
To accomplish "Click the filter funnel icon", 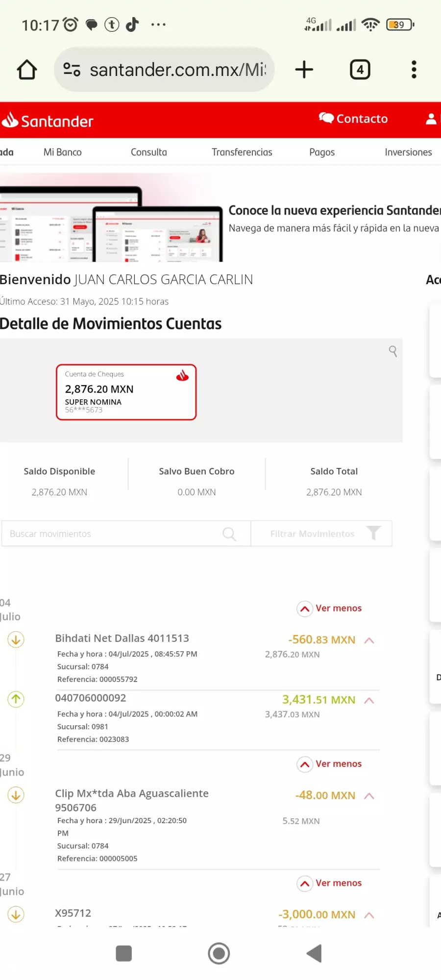I will (373, 533).
